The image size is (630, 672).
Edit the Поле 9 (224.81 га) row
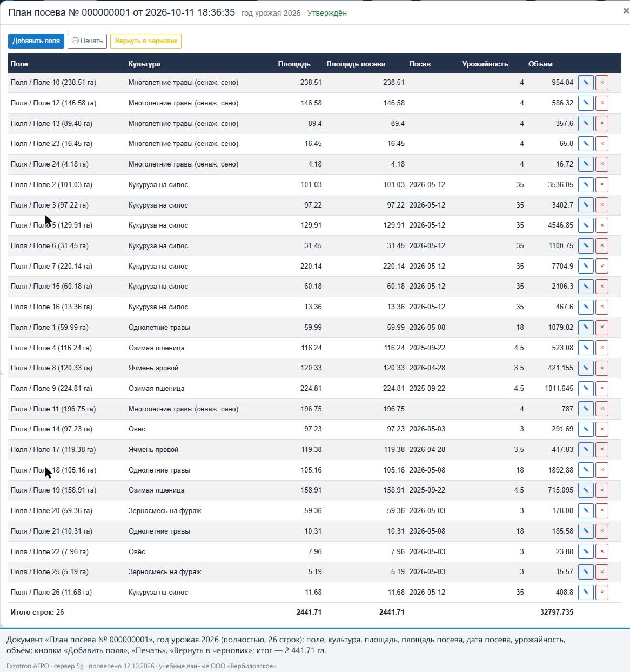point(586,389)
